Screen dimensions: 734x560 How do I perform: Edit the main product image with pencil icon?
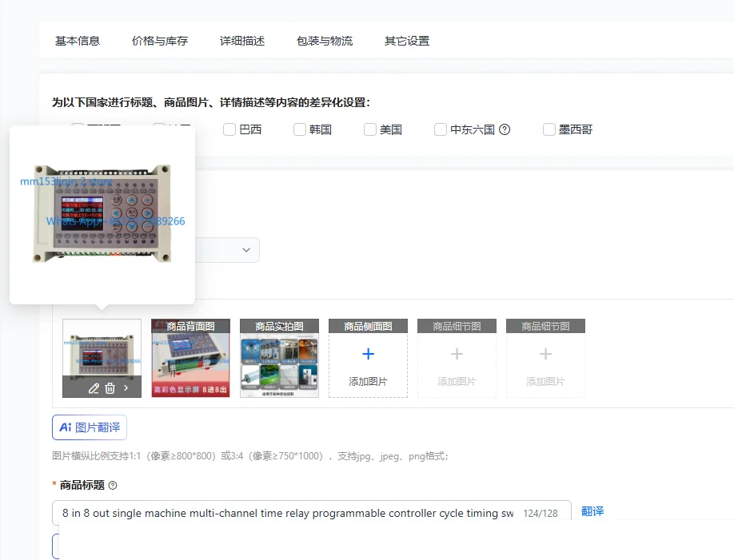pyautogui.click(x=94, y=388)
